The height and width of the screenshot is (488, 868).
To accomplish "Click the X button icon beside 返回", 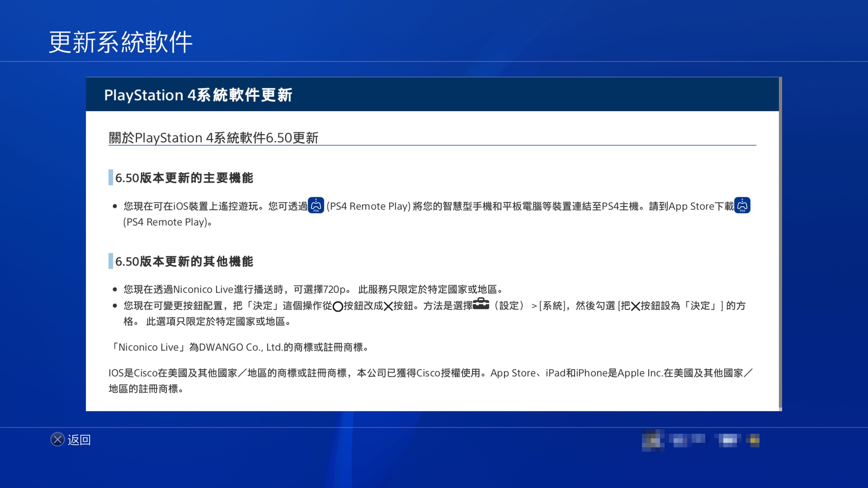I will pyautogui.click(x=58, y=439).
